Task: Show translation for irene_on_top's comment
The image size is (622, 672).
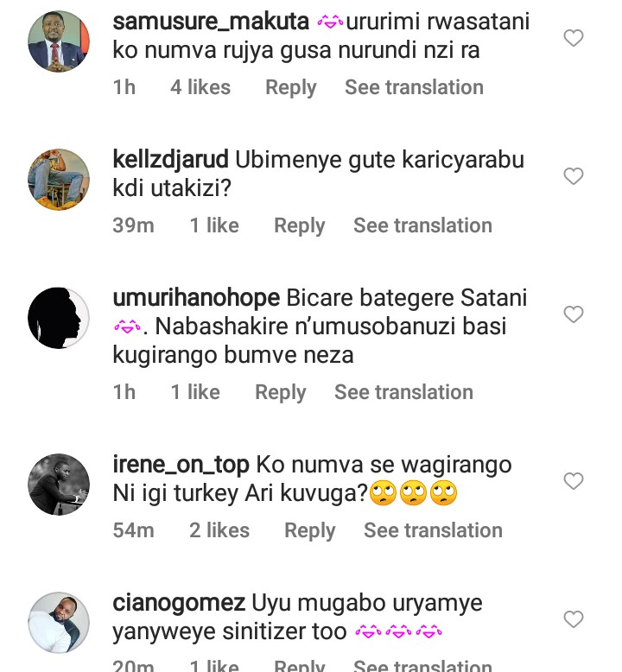Action: (433, 530)
